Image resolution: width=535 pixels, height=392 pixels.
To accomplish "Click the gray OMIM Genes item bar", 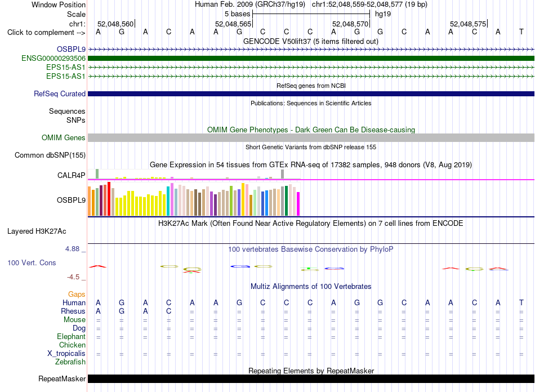I will click(311, 137).
